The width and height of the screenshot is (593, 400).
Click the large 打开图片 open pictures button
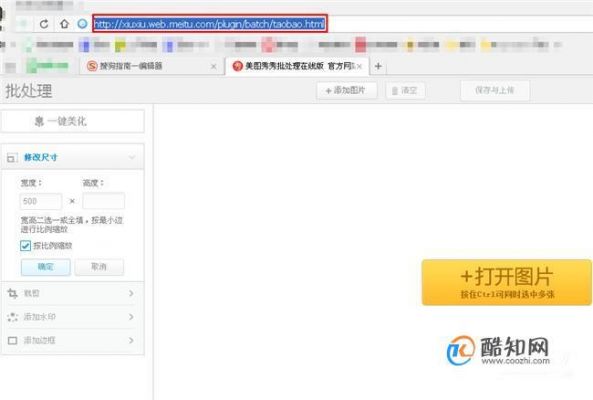pyautogui.click(x=506, y=282)
